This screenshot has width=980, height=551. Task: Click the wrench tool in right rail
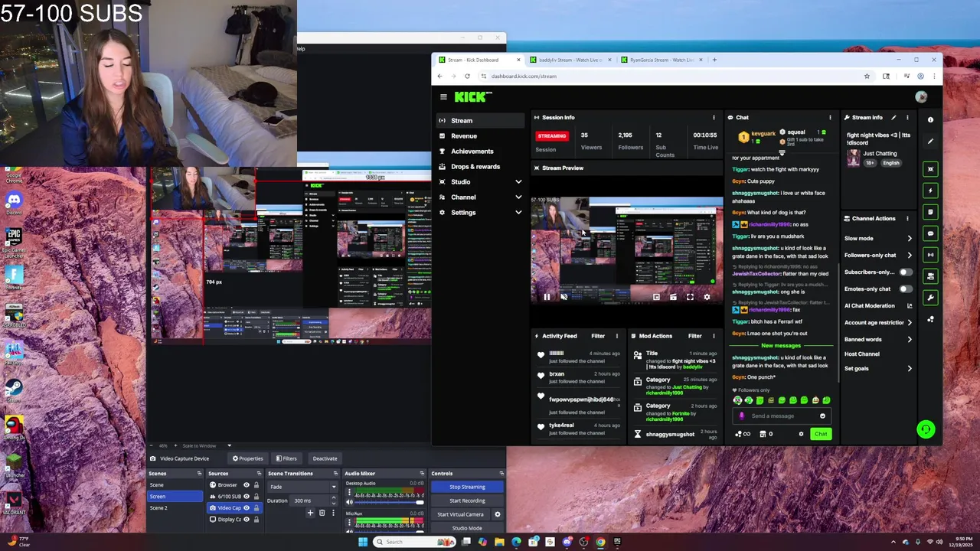coord(930,298)
